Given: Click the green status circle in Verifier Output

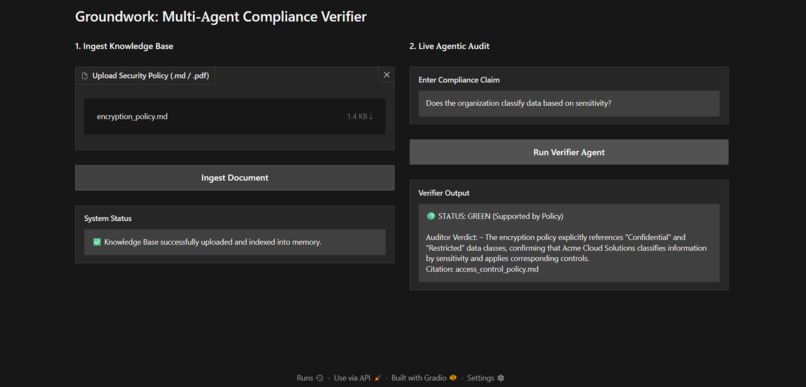Looking at the screenshot, I should point(431,216).
